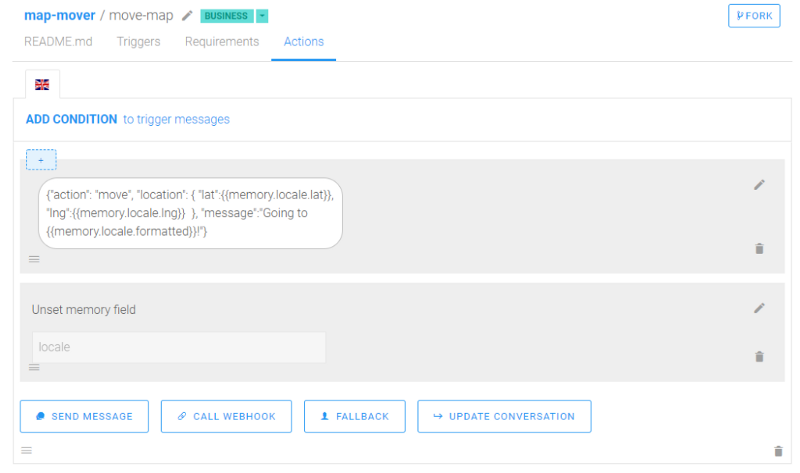Open the map-mover bot link

[x=60, y=15]
